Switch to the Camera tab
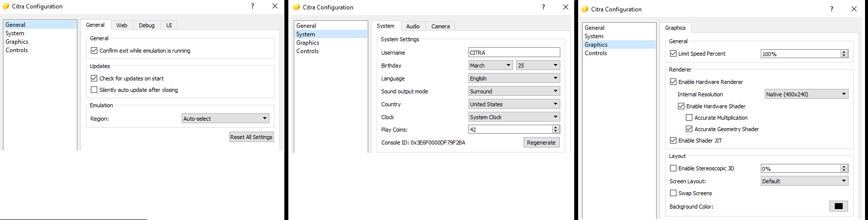 [x=441, y=26]
